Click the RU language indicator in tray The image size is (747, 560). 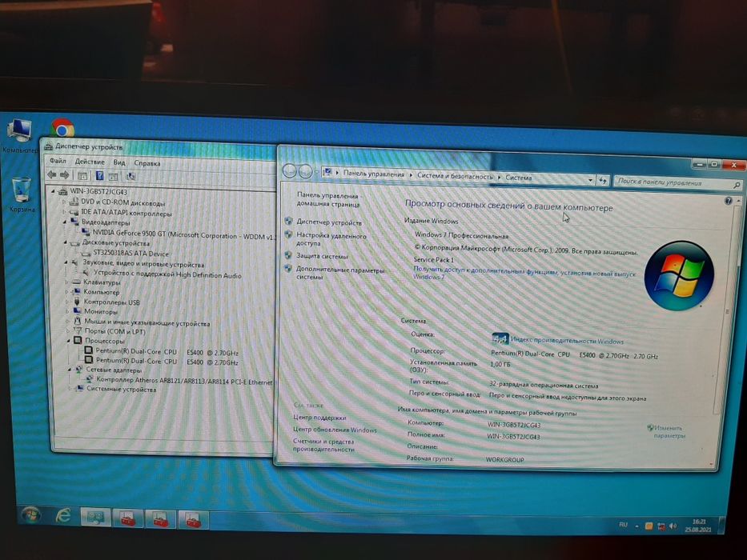pos(623,525)
